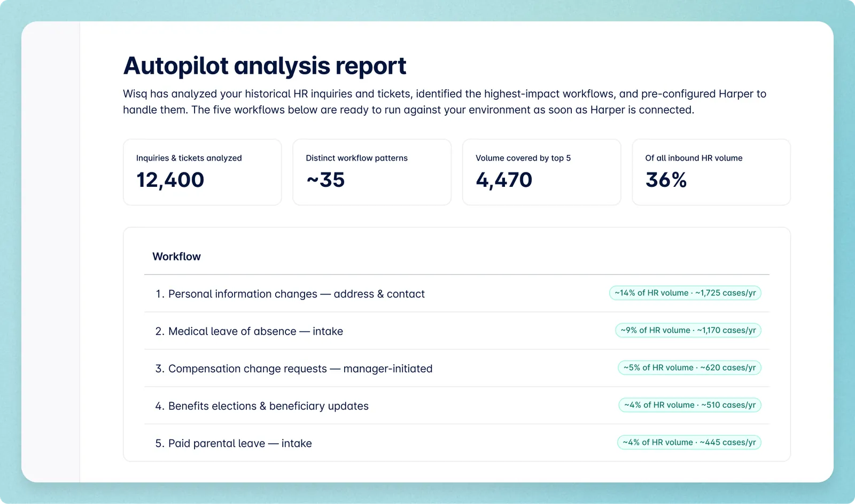This screenshot has height=504, width=855.
Task: Click the report description paragraph starting 'Wisq has analyzed'
Action: pos(445,102)
